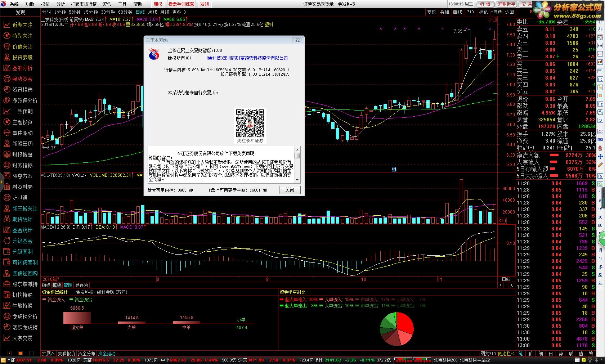The height and width of the screenshot is (364, 605).
Task: Toggle 叠加 option above chart
Action: [445, 12]
